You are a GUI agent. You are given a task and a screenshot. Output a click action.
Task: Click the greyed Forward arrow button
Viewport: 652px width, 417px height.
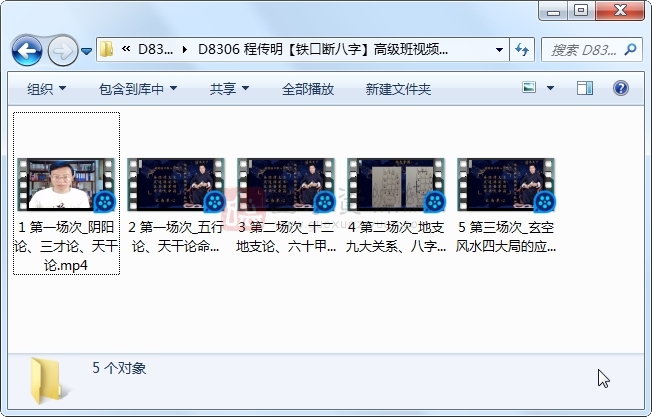pyautogui.click(x=63, y=51)
